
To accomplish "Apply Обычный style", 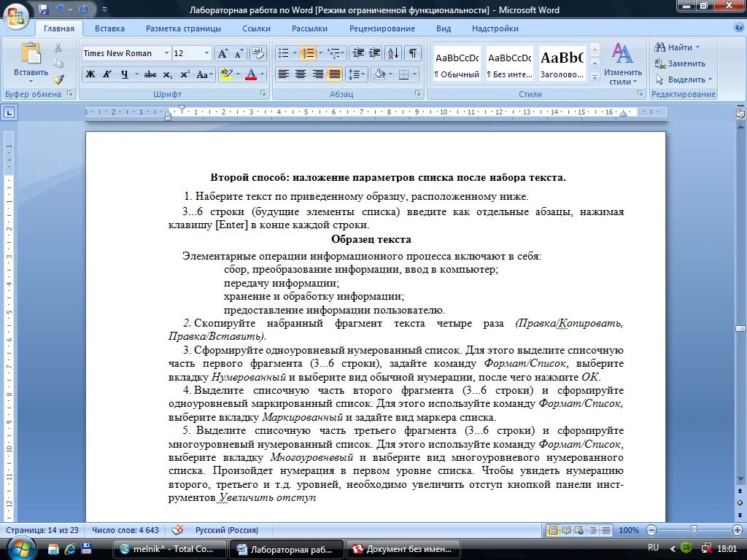I will [x=457, y=64].
